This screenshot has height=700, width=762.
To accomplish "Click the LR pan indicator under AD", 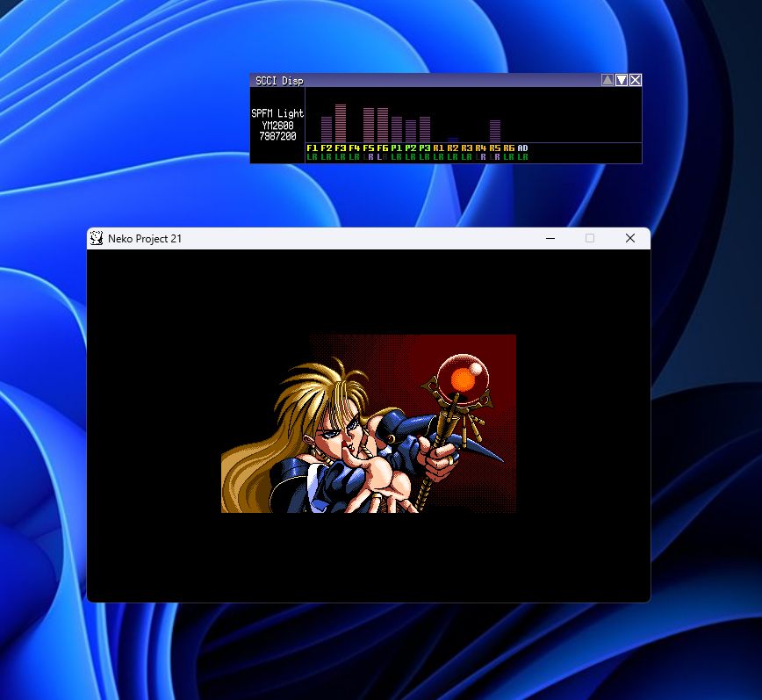I will 523,157.
